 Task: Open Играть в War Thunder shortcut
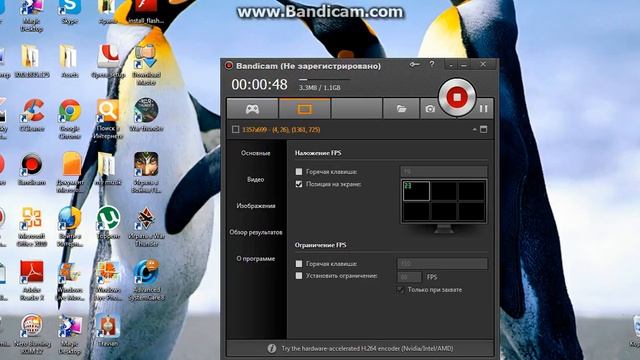(x=146, y=226)
